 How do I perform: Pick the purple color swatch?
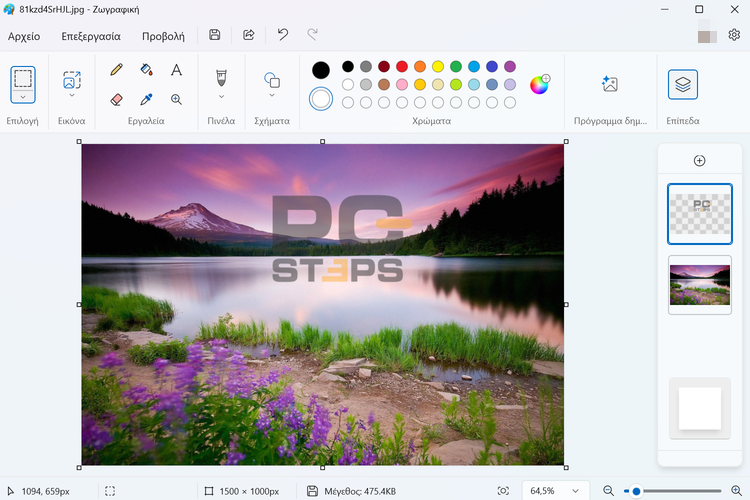(510, 67)
